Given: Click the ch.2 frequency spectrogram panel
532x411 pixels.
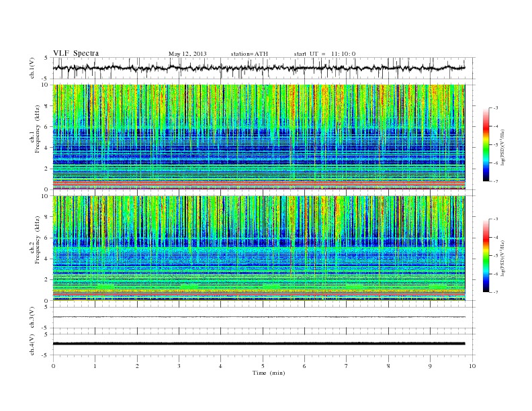Looking at the screenshot, I should 259,248.
